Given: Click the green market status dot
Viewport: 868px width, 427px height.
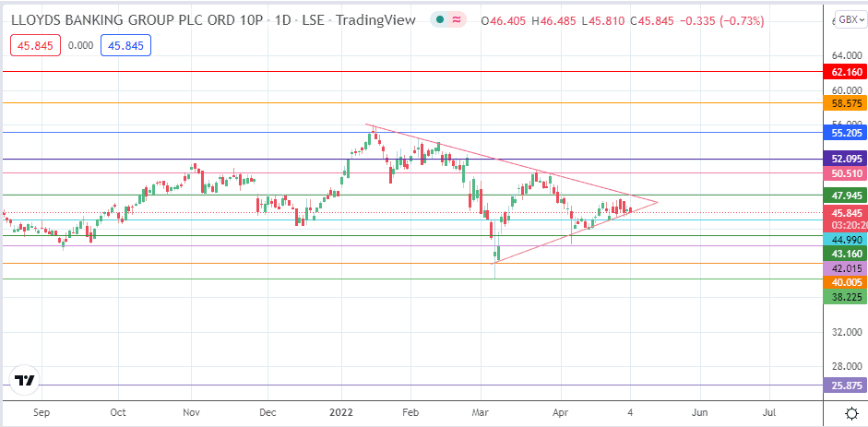Looking at the screenshot, I should (440, 20).
